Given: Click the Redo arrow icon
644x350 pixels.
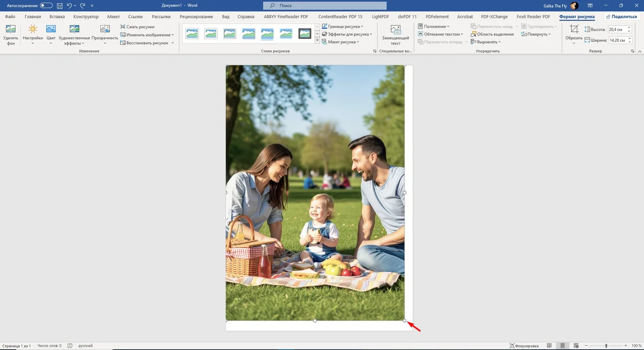Looking at the screenshot, I should [82, 5].
